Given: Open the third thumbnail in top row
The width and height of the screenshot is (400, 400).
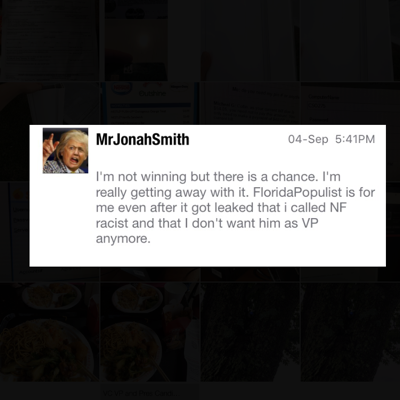Looking at the screenshot, I should [x=250, y=40].
